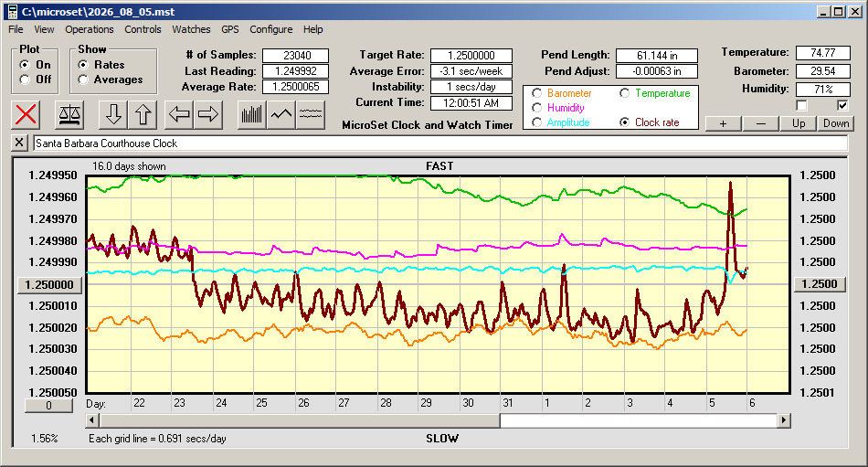Select the Clock rate trace radio button
868x467 pixels.
click(x=624, y=122)
